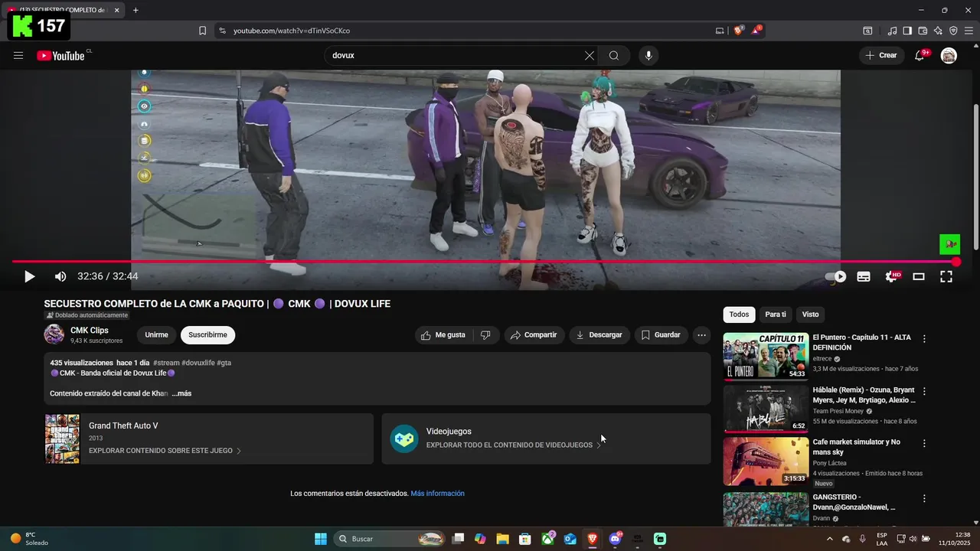Open File Explorer from taskbar
The height and width of the screenshot is (551, 980).
tap(502, 539)
